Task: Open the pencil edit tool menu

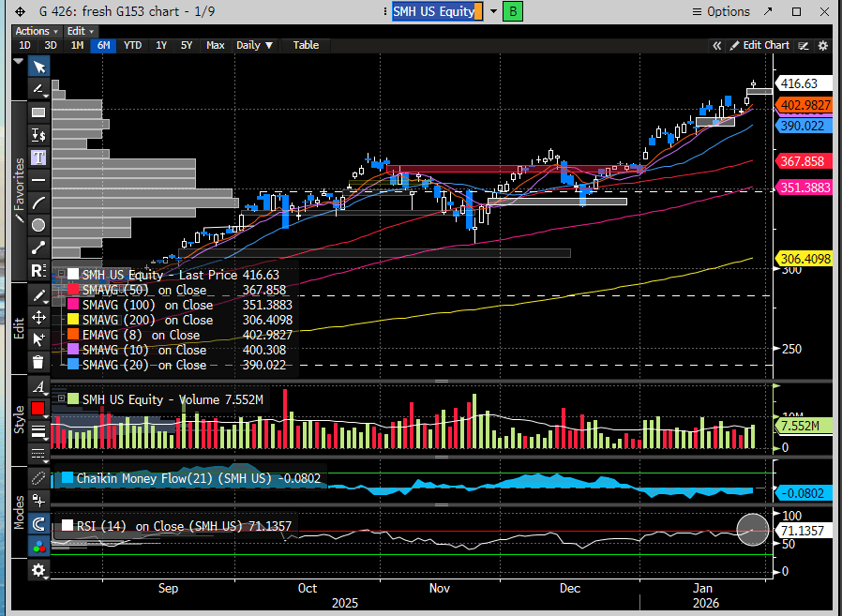Action: [38, 295]
